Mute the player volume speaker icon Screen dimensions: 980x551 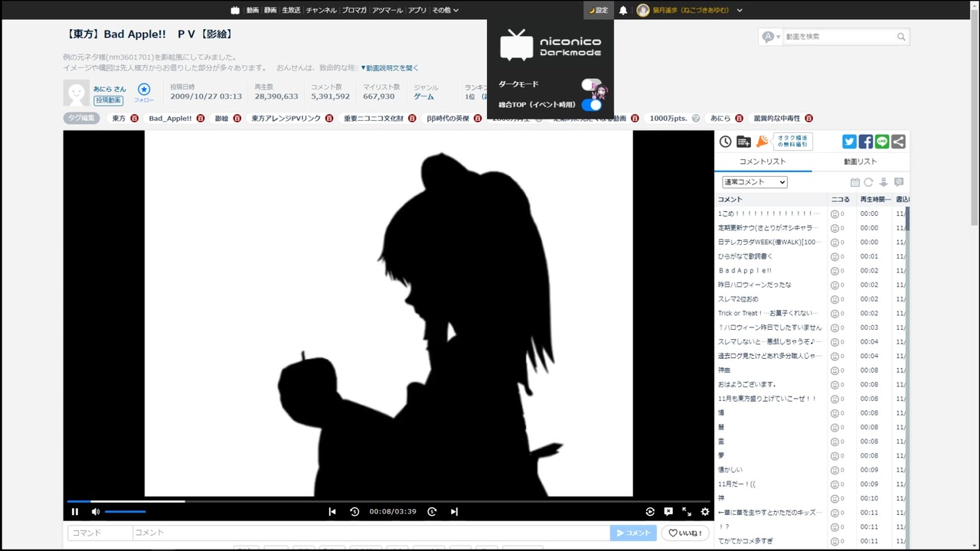(96, 512)
